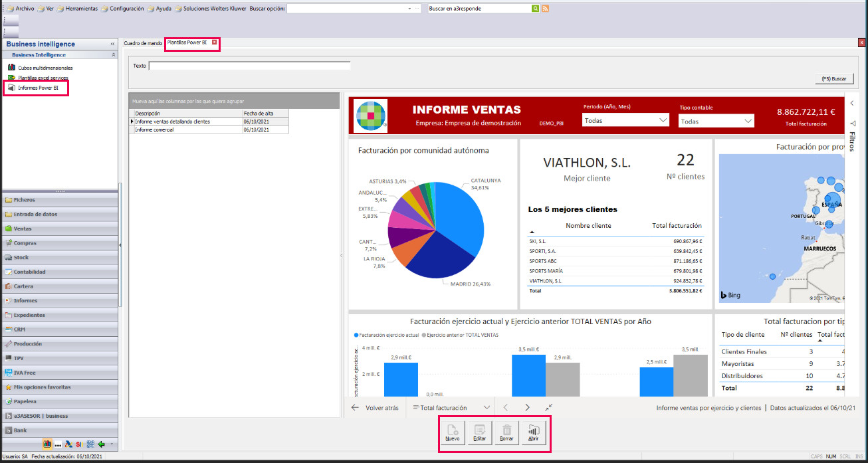
Task: Open the IVA Free navigation section
Action: click(60, 373)
